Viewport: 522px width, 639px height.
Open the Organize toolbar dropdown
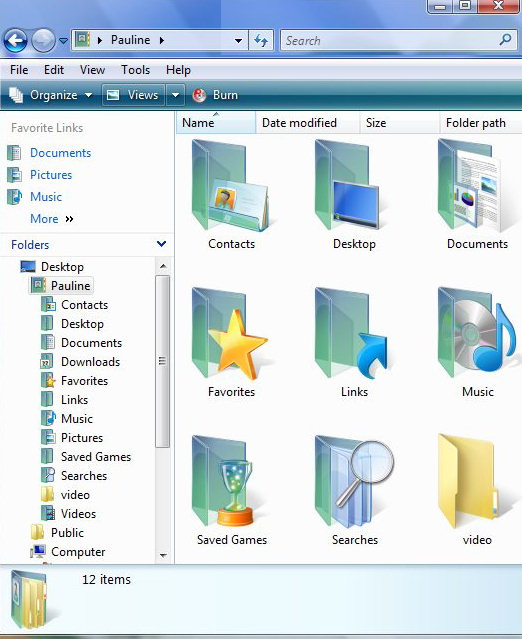click(x=51, y=95)
